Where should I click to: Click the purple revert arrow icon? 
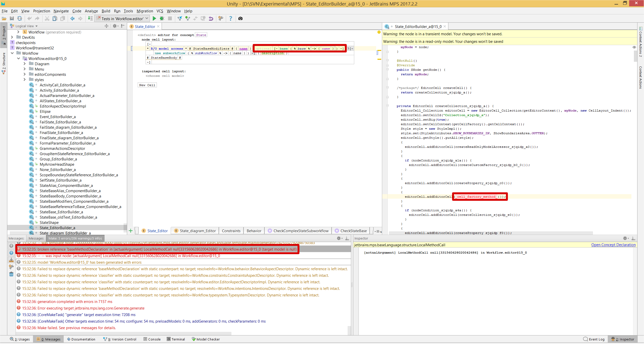[211, 18]
